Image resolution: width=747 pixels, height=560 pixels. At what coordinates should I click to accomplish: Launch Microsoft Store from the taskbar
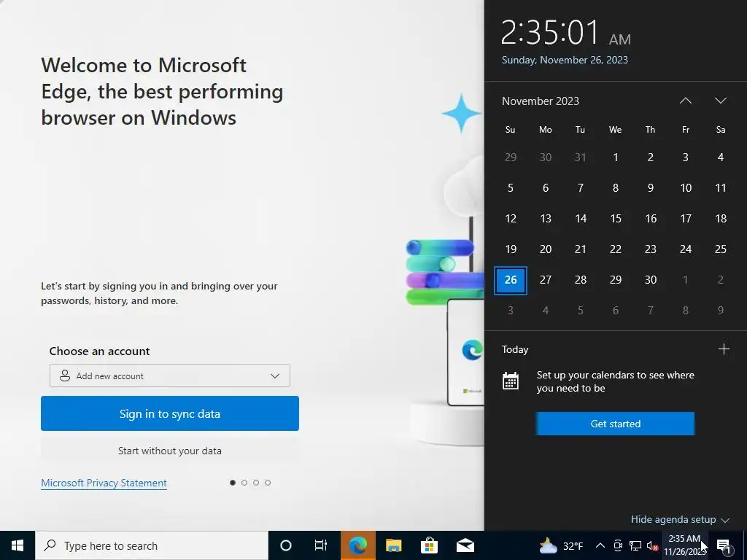tap(429, 545)
